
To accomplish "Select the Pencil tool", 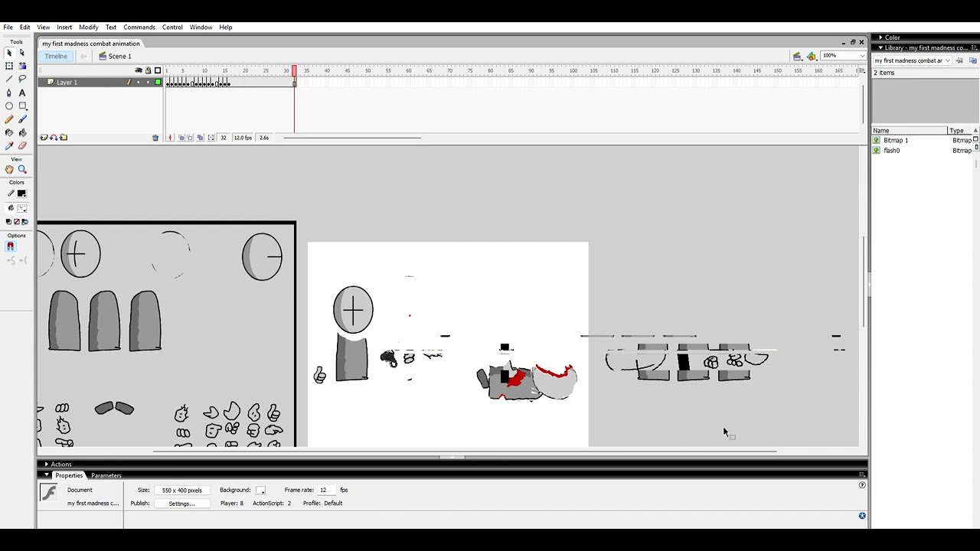I will pyautogui.click(x=9, y=119).
